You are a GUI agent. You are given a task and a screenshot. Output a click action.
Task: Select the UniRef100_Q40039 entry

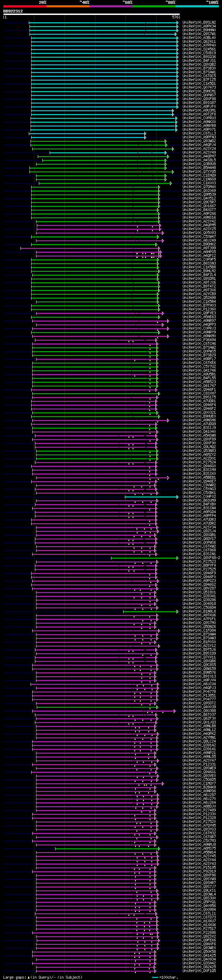(199, 707)
